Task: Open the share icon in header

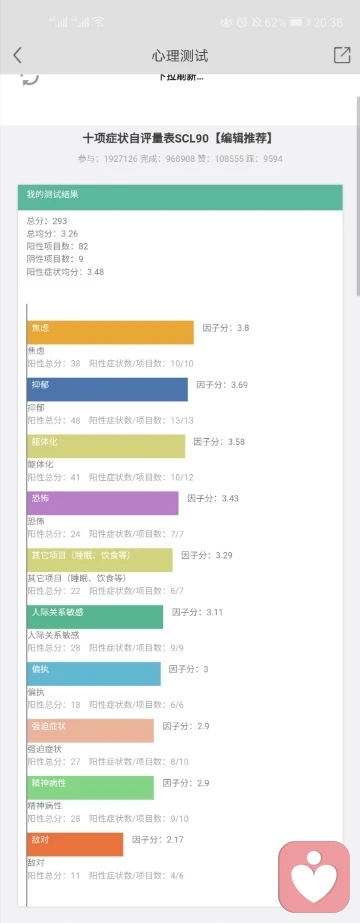Action: 342,55
